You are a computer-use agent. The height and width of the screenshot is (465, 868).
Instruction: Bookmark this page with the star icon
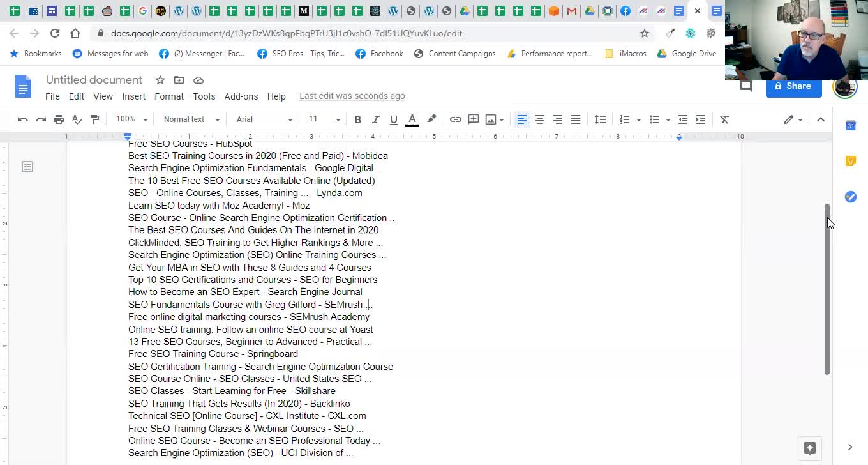pos(645,33)
